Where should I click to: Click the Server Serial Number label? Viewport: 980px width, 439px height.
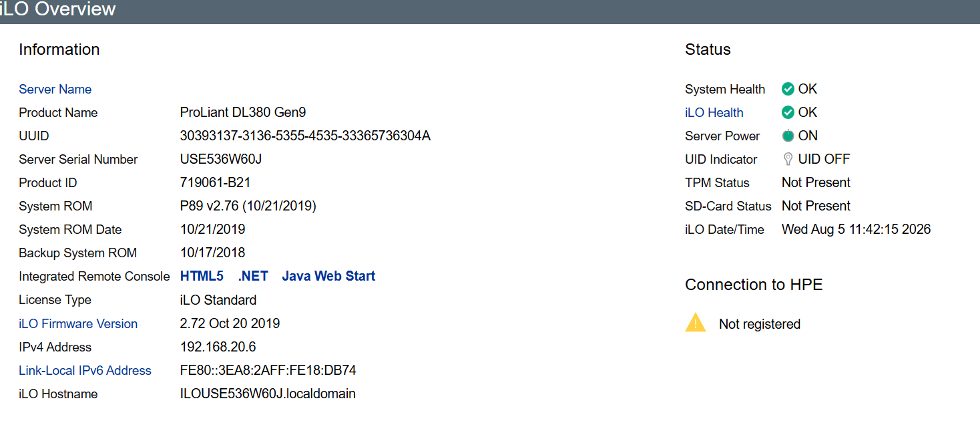(78, 159)
